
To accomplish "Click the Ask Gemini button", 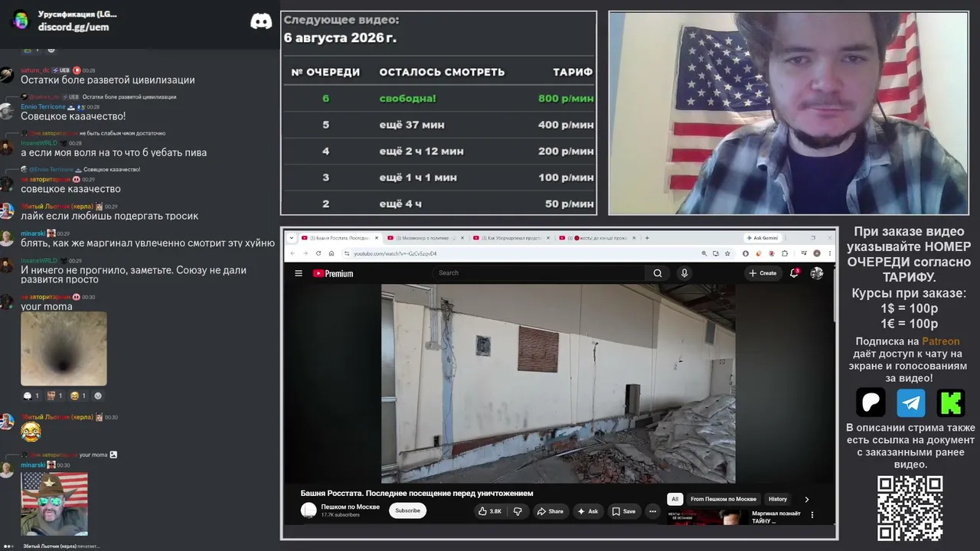I will pyautogui.click(x=762, y=238).
